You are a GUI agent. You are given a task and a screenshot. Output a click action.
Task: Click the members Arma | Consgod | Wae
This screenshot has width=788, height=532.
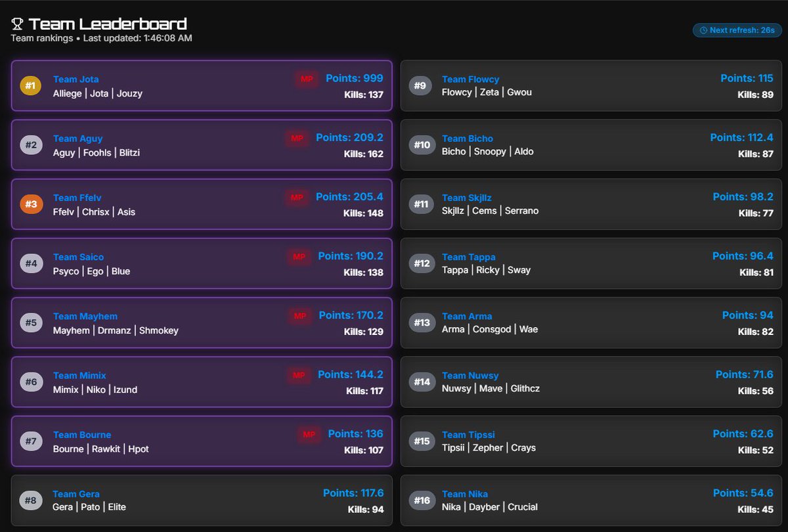point(490,329)
